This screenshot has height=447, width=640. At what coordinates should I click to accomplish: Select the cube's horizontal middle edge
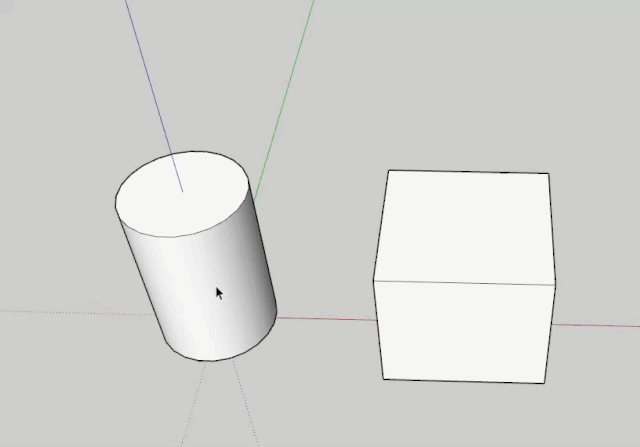[464, 282]
